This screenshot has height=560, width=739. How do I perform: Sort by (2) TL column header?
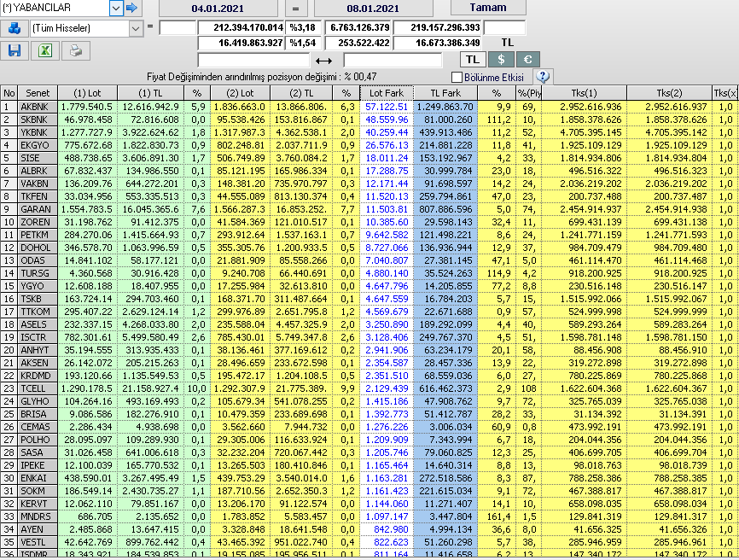301,93
